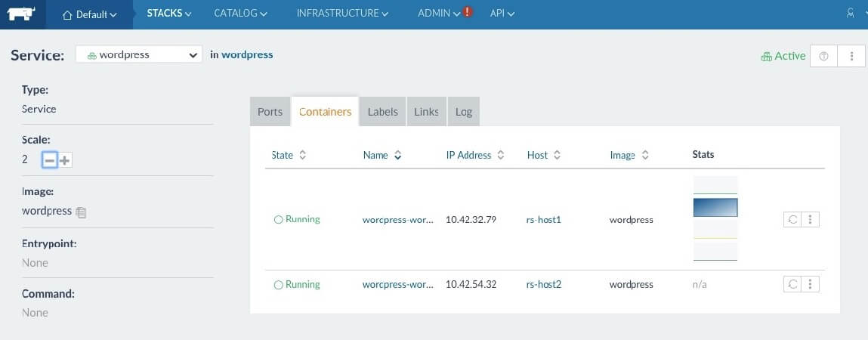Switch to the Containers tab
This screenshot has width=868, height=340.
[x=325, y=111]
